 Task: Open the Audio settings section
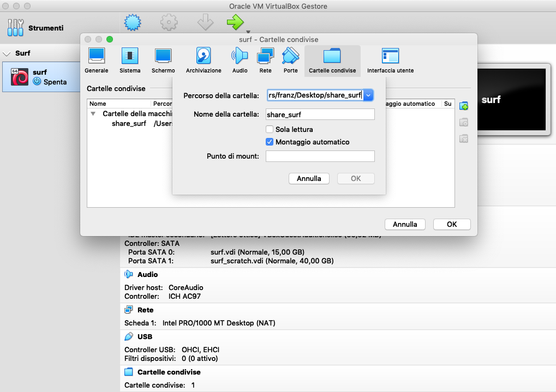240,61
